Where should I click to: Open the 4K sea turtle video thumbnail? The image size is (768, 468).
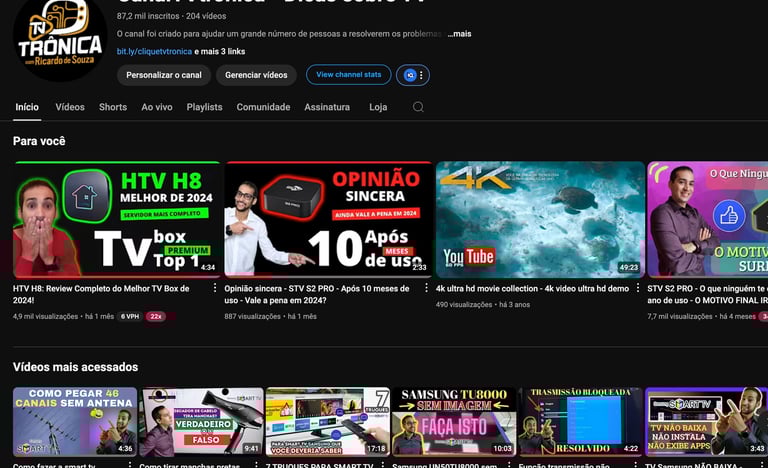pos(540,220)
